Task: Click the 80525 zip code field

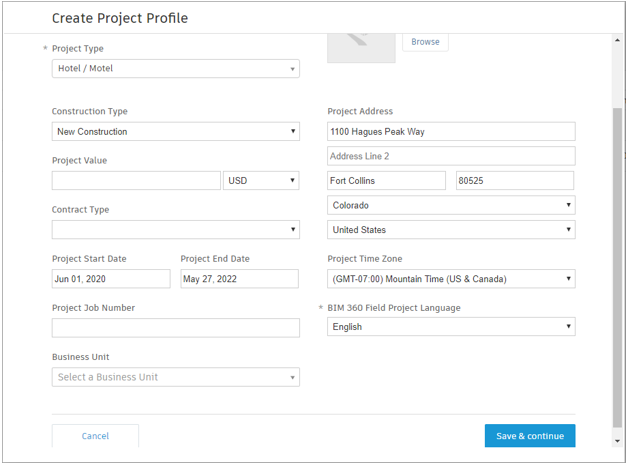Action: tap(515, 181)
